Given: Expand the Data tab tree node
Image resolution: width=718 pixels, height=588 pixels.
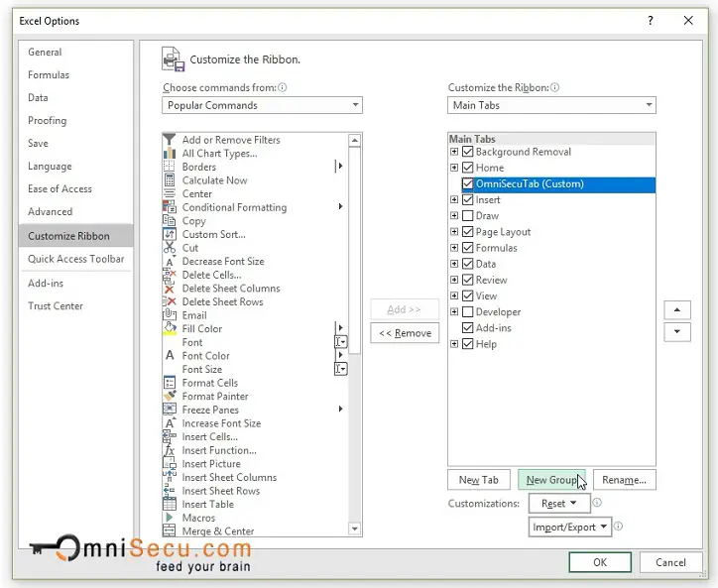Looking at the screenshot, I should [x=454, y=264].
